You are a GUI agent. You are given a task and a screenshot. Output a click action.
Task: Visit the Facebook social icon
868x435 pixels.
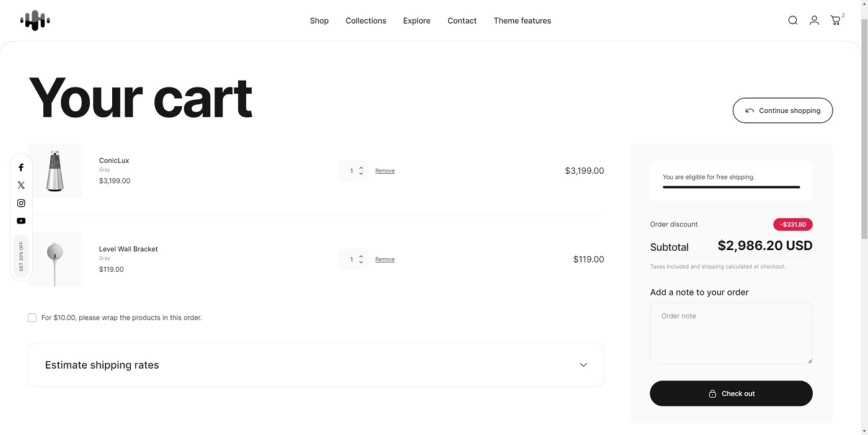[21, 167]
